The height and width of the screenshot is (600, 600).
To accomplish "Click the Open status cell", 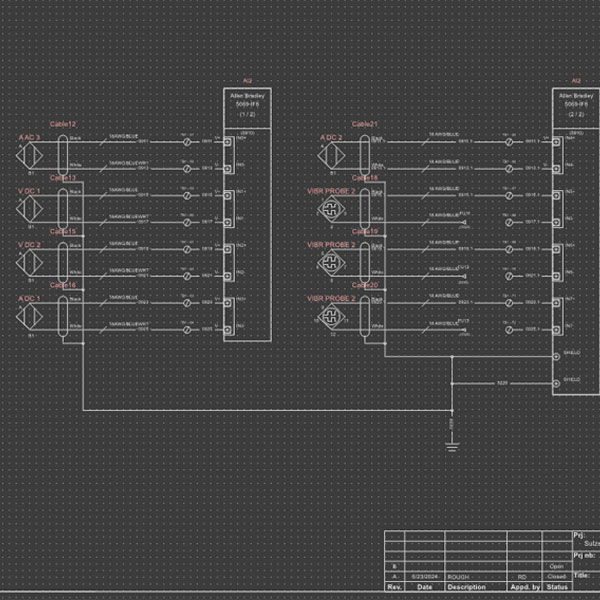I will pos(557,566).
